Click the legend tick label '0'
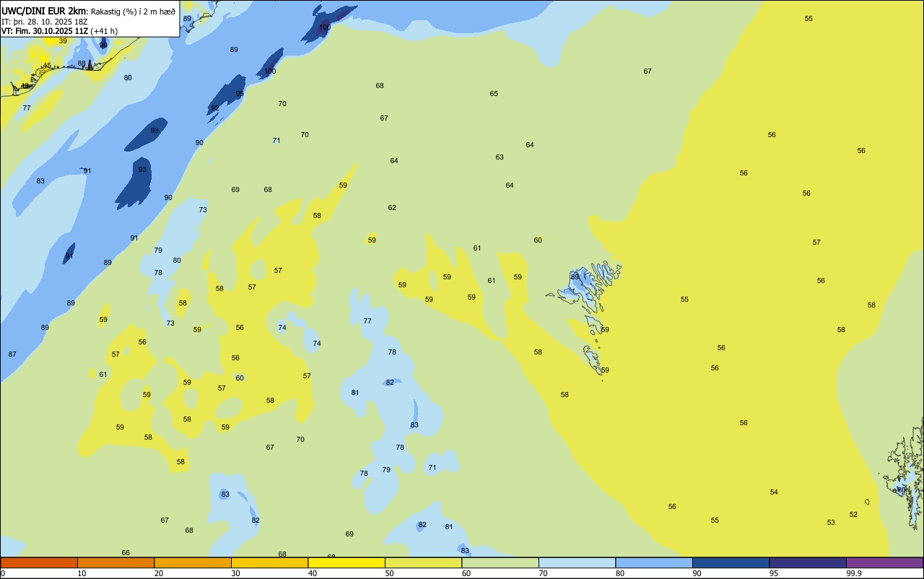The image size is (924, 579). click(x=3, y=573)
